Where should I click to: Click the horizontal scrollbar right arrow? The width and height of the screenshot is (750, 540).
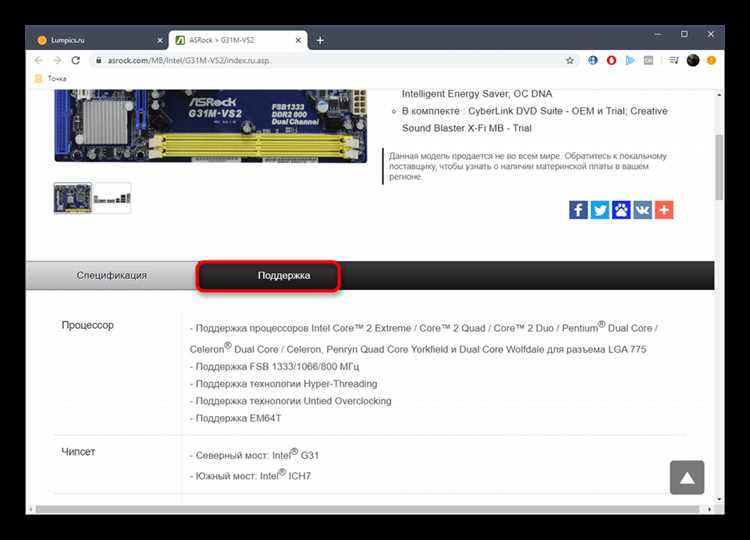click(x=709, y=509)
